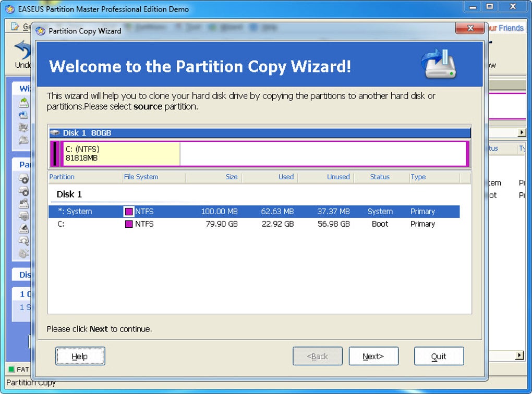Click the 79.90 GB size cell
Image resolution: width=532 pixels, height=394 pixels.
tap(222, 224)
